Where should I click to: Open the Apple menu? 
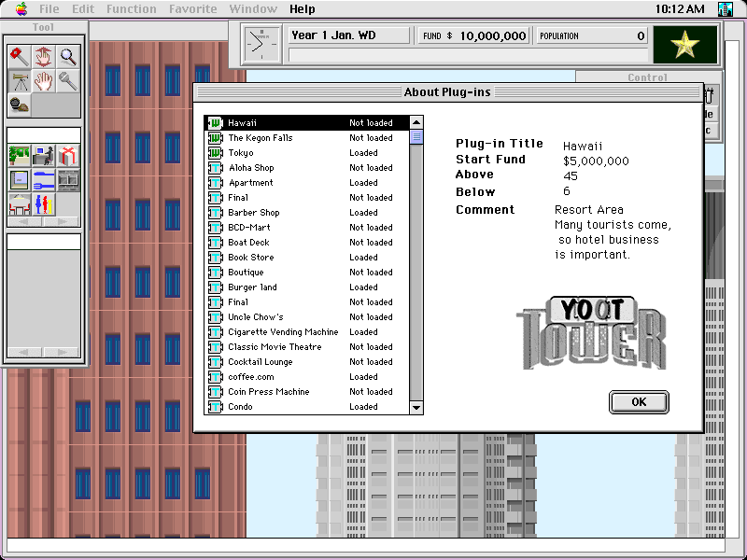point(21,9)
